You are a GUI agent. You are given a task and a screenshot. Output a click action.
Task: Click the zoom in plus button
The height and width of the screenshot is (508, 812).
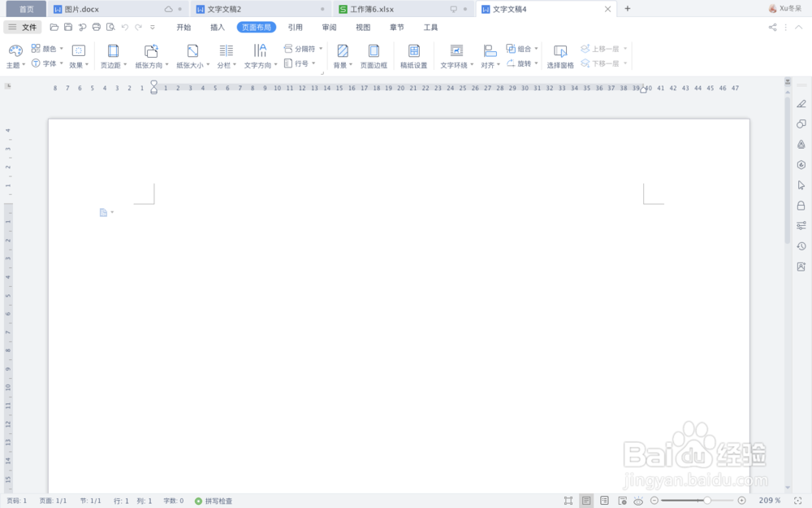click(741, 500)
